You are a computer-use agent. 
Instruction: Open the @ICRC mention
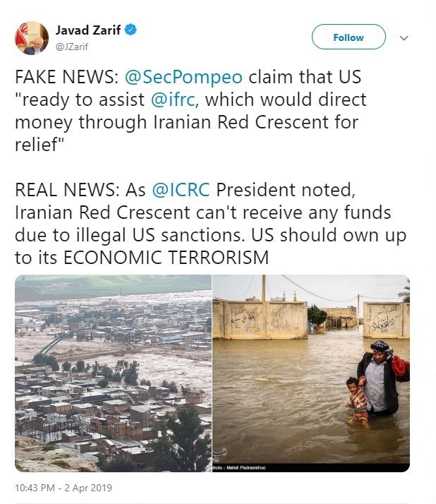pos(181,191)
